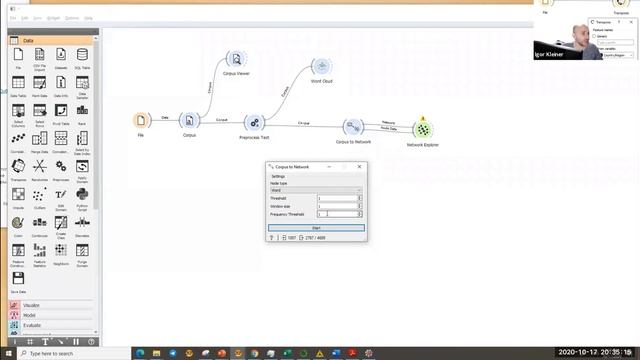Expand the Evaluate category
The height and width of the screenshot is (360, 640).
pyautogui.click(x=51, y=325)
